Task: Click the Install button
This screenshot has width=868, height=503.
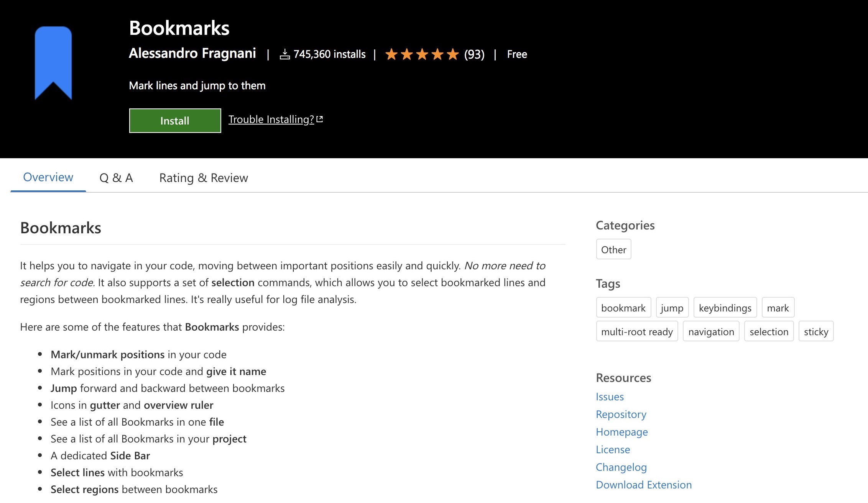Action: (x=174, y=120)
